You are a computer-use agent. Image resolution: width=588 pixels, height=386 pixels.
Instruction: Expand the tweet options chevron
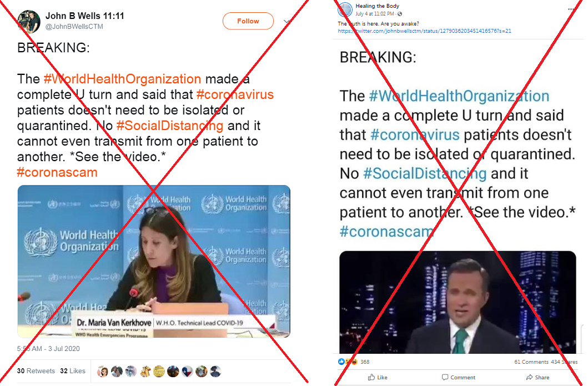pos(287,22)
